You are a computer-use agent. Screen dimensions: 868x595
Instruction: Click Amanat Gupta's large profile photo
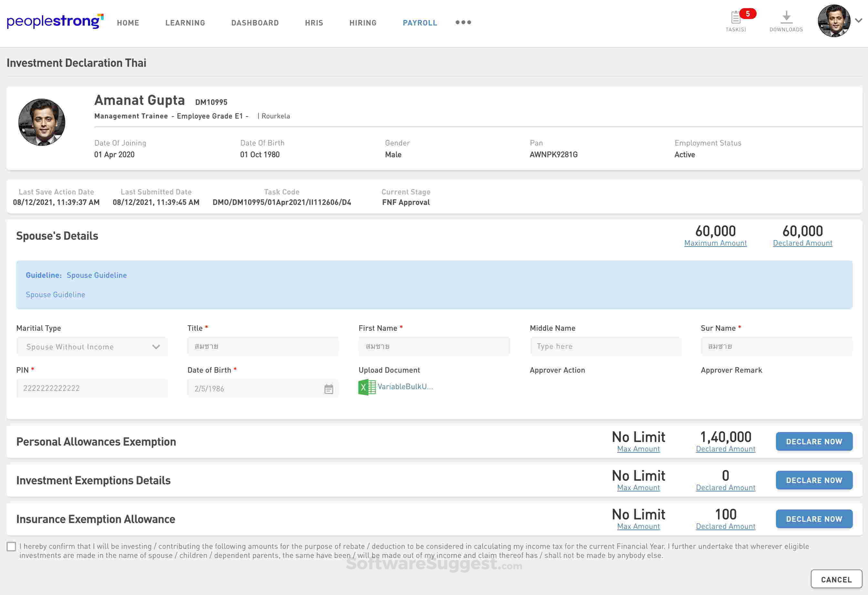pos(42,122)
